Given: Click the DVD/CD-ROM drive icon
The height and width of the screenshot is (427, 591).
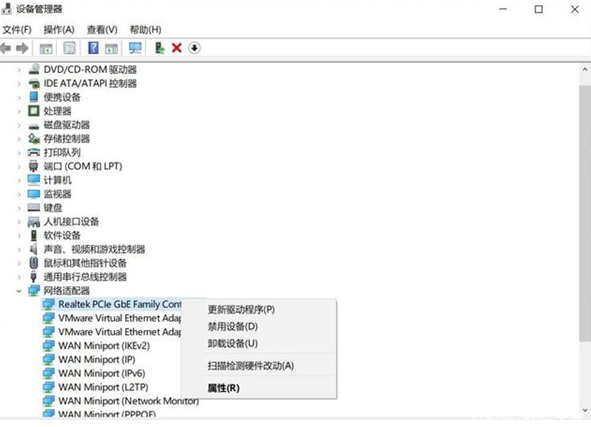Looking at the screenshot, I should (34, 69).
